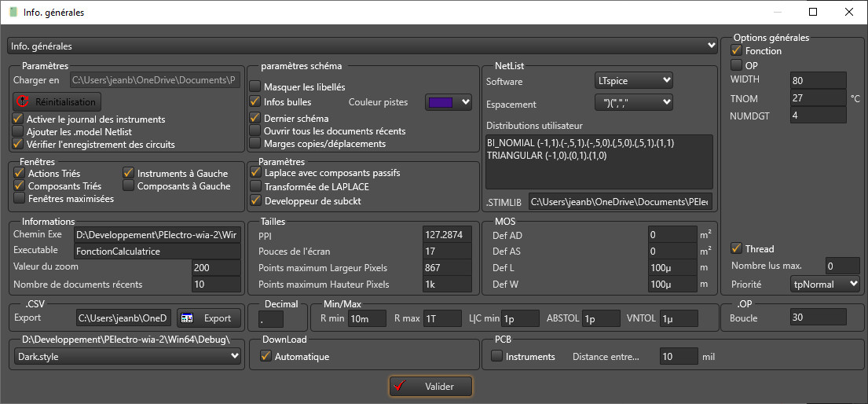Open the Software LTspice dropdown
The height and width of the screenshot is (404, 868).
[633, 80]
